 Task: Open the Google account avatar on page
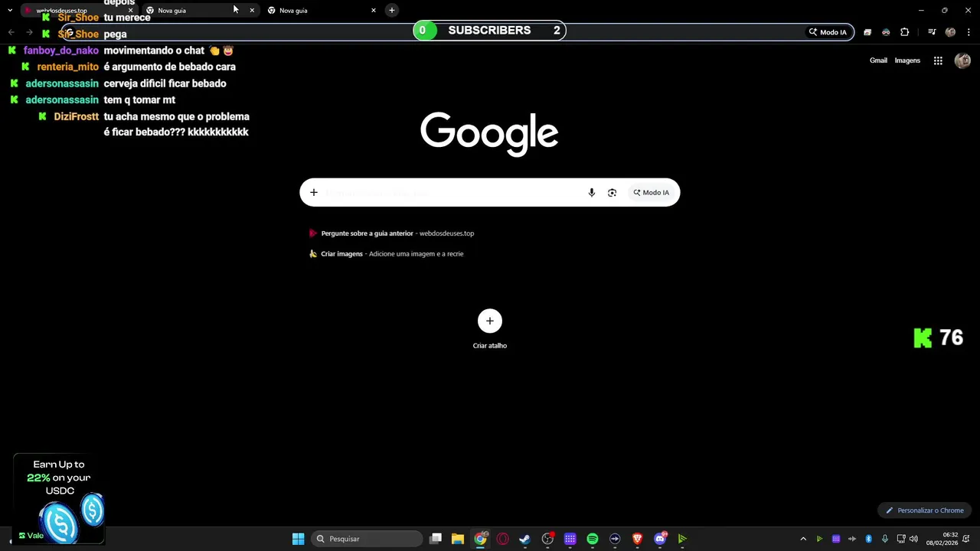(x=962, y=60)
